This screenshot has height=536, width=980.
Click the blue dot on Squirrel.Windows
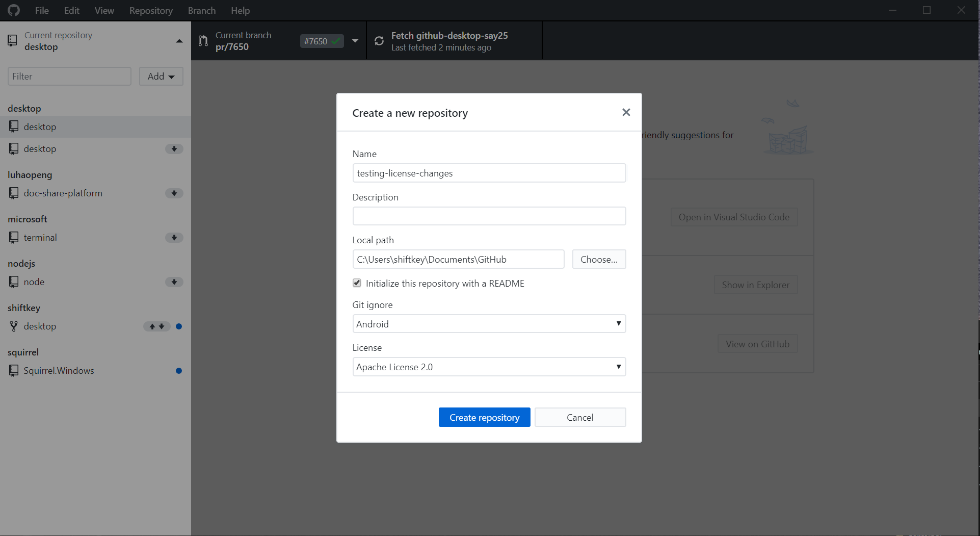click(x=178, y=371)
